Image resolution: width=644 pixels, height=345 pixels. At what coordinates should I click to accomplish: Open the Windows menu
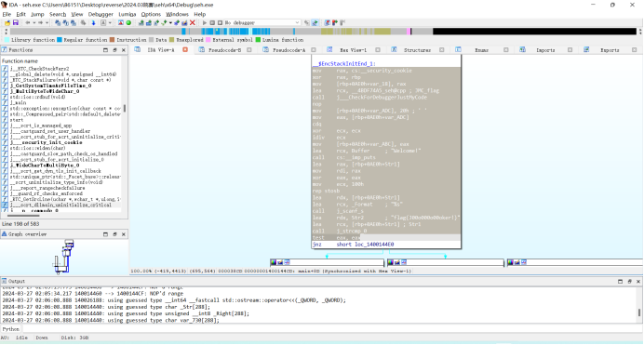(x=177, y=14)
